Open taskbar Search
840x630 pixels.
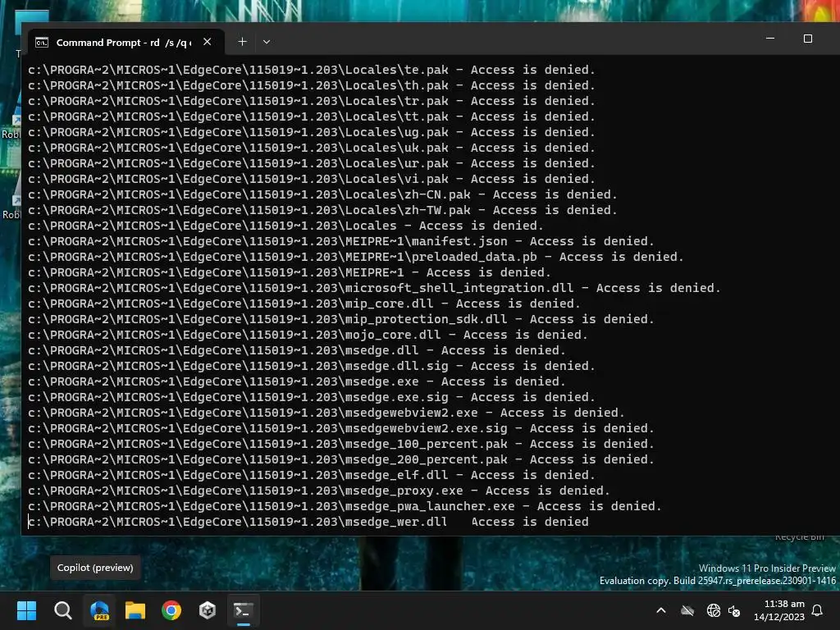tap(62, 610)
